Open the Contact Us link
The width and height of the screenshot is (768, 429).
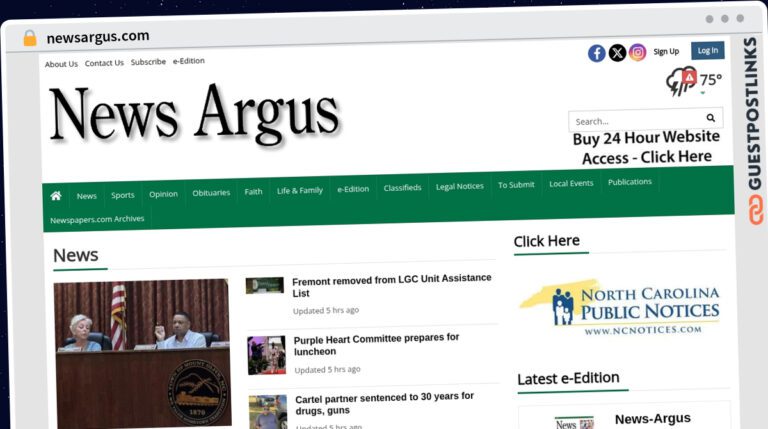tap(104, 63)
